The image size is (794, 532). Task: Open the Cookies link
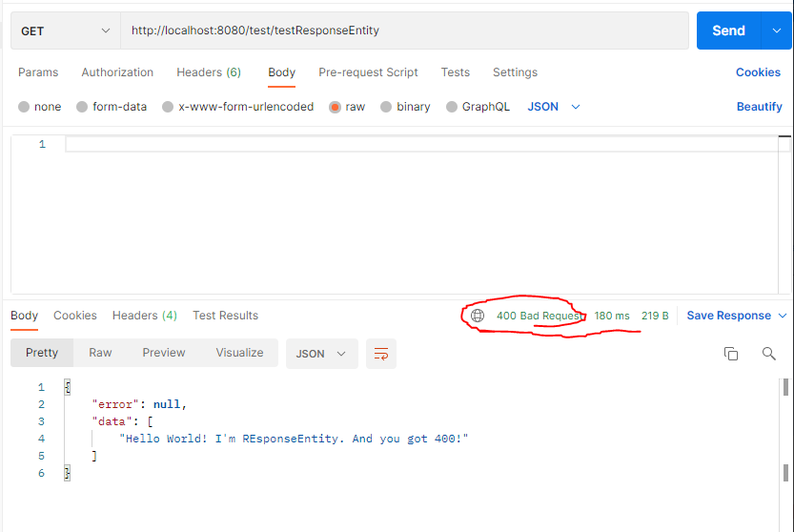(758, 72)
